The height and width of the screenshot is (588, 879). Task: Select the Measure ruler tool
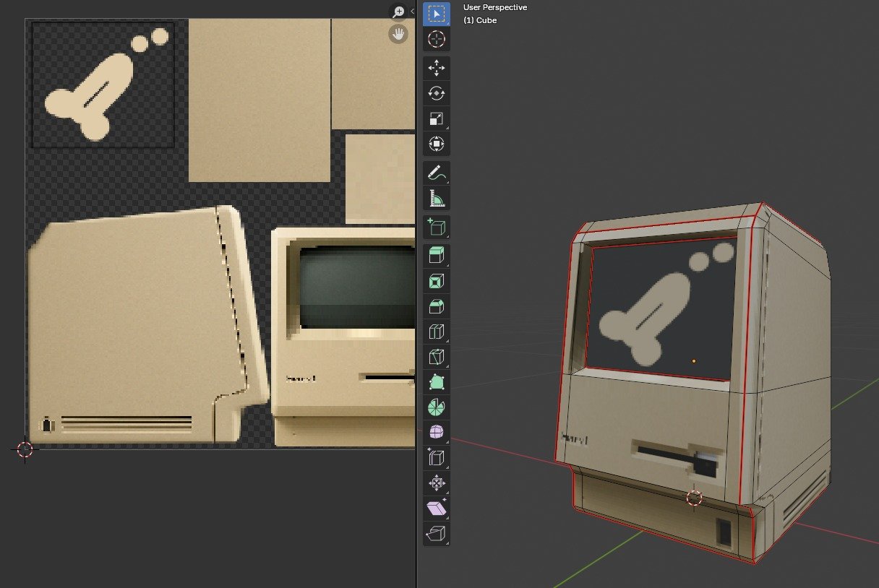(x=437, y=199)
